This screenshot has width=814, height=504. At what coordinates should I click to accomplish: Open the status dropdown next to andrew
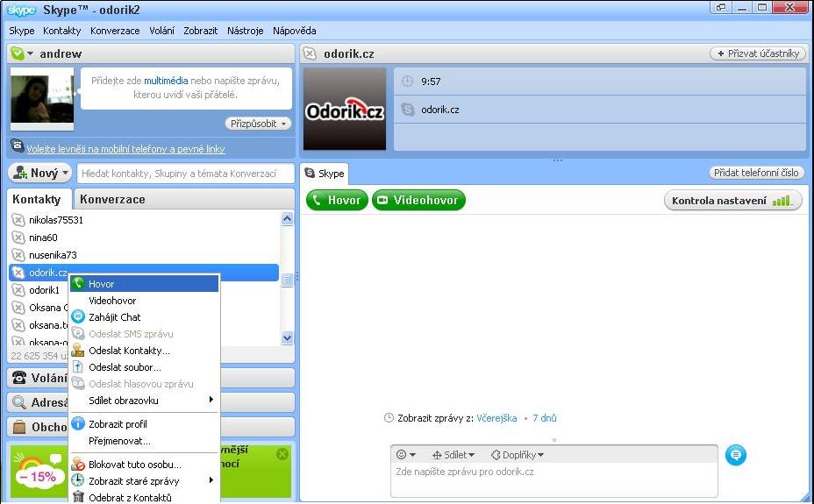point(30,53)
